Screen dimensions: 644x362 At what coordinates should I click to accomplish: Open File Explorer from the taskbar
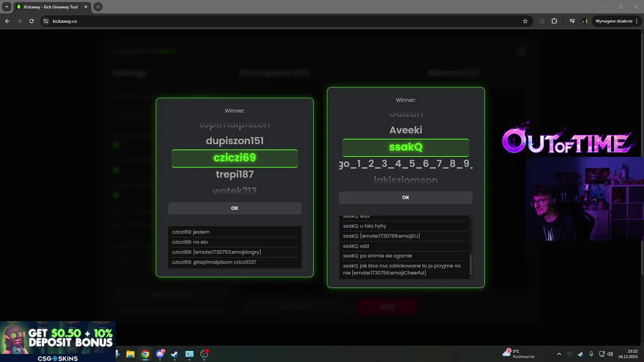[x=130, y=354]
